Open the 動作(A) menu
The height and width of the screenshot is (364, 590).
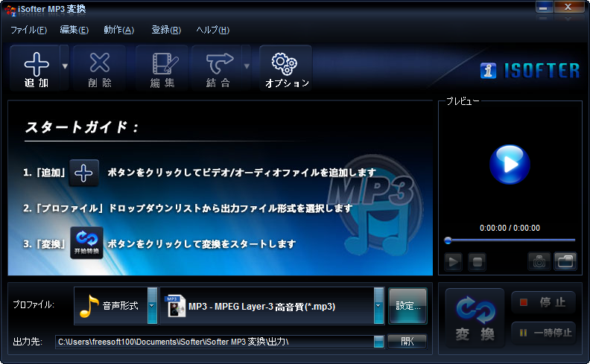(x=119, y=30)
